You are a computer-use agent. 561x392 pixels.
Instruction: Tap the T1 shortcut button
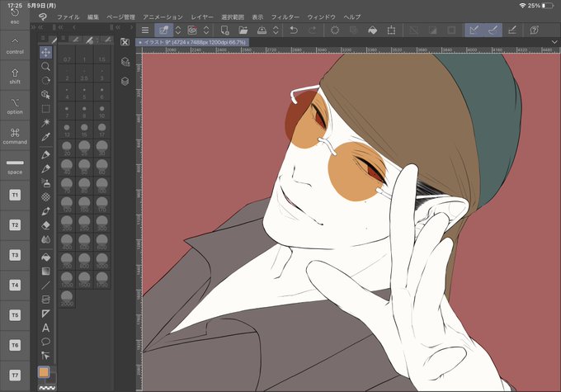15,195
